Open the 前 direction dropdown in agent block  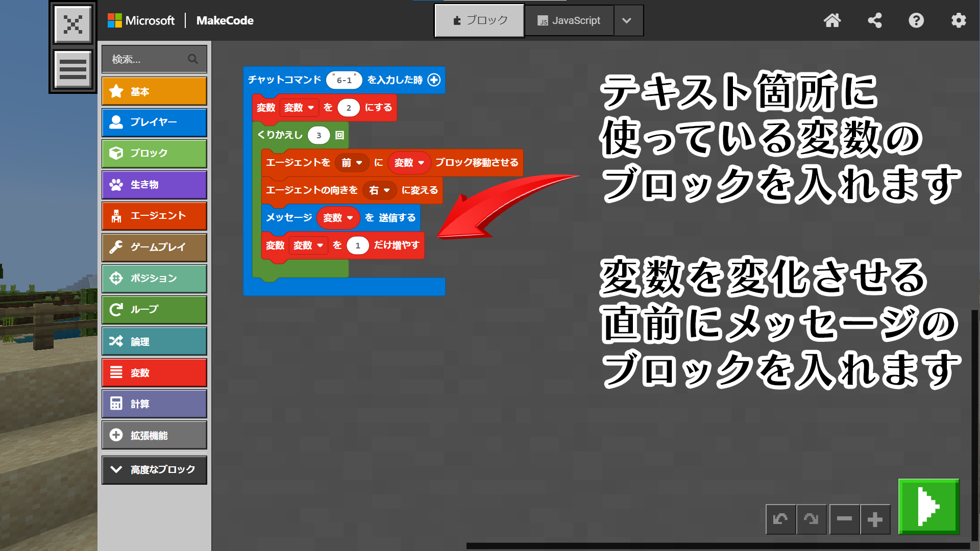352,163
